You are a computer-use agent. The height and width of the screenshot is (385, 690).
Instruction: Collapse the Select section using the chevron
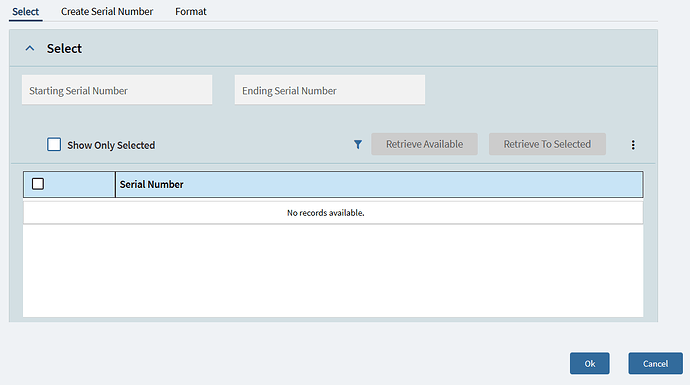(30, 48)
